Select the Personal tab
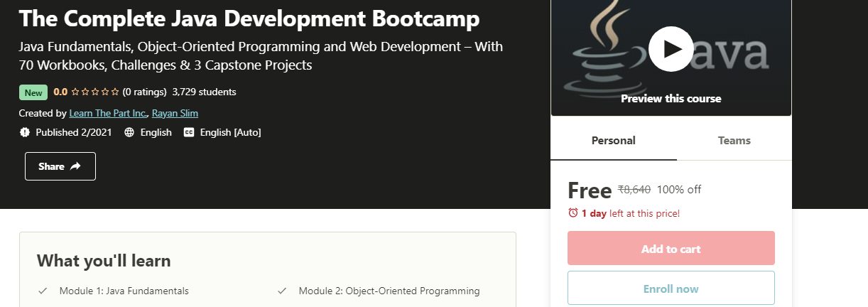The height and width of the screenshot is (307, 868). [614, 140]
